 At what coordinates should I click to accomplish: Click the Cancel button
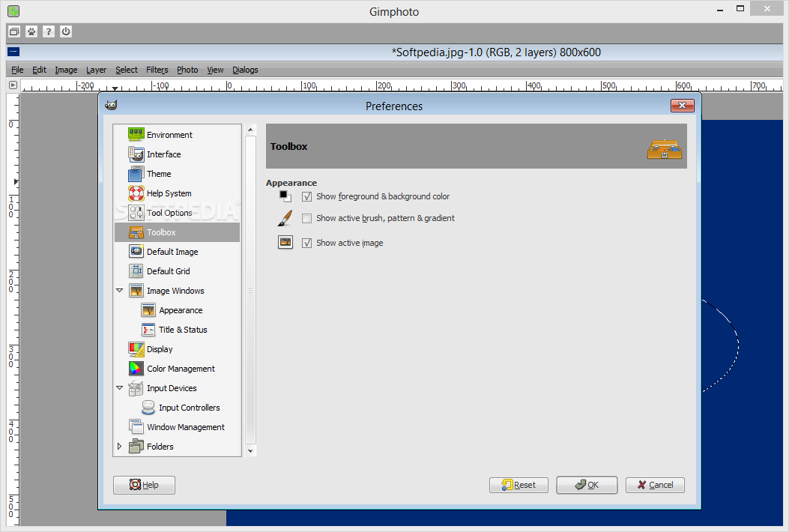(x=655, y=485)
